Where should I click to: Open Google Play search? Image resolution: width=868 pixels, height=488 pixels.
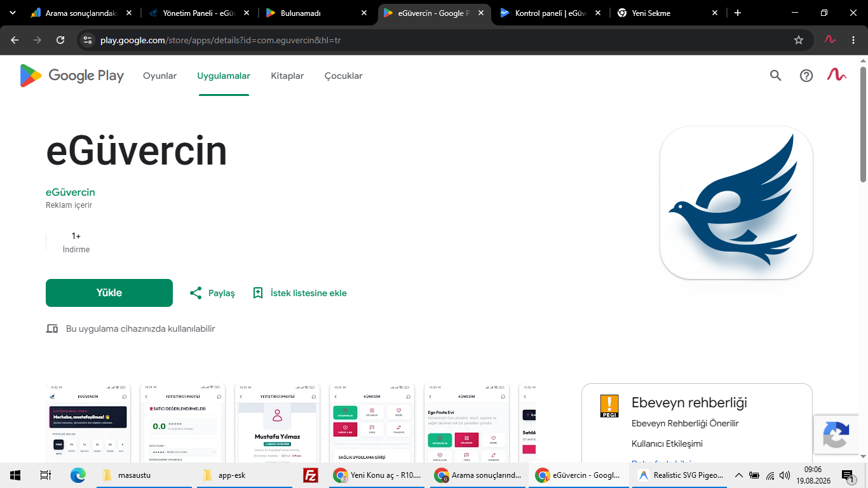tap(775, 76)
